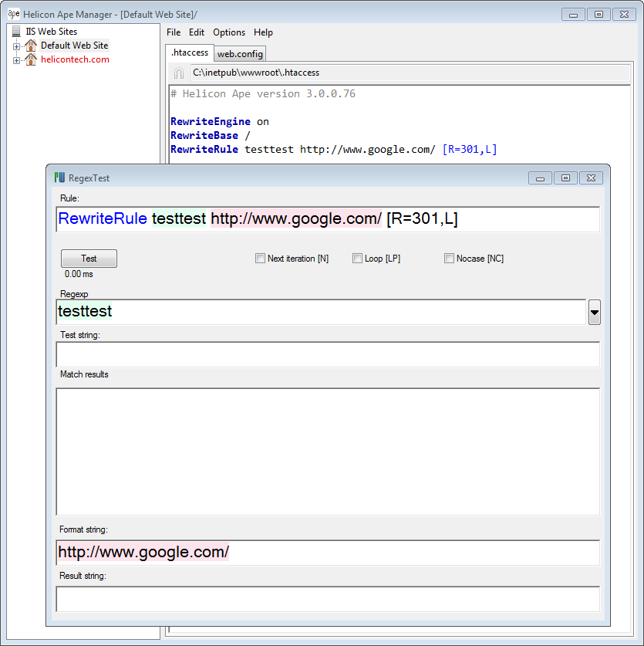Maximize the RegexTest dialog window
The width and height of the screenshot is (644, 646).
[565, 178]
